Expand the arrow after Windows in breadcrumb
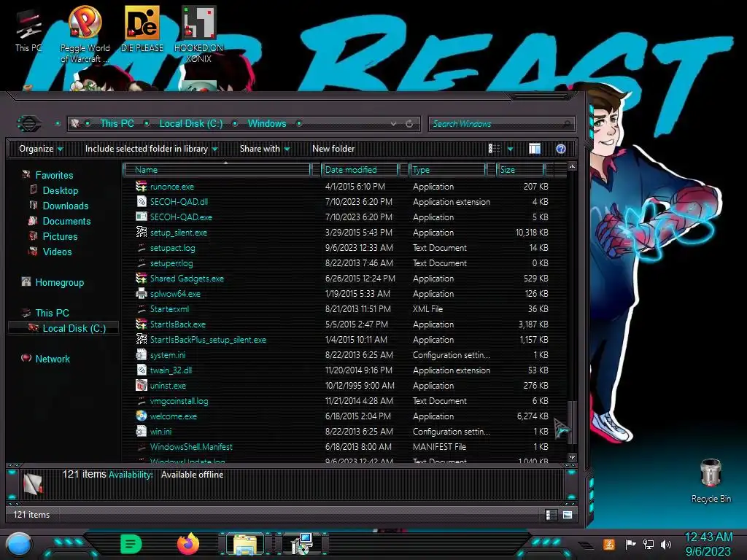Image resolution: width=747 pixels, height=560 pixels. (299, 123)
